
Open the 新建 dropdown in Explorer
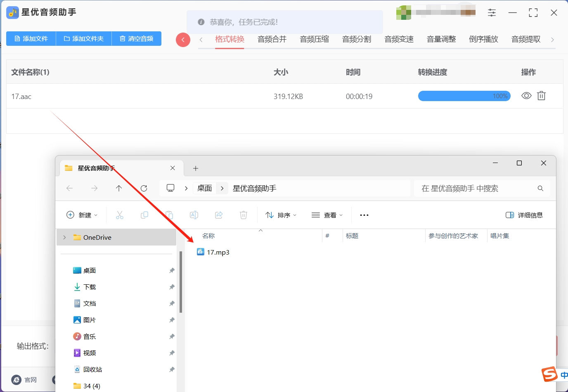tap(82, 215)
